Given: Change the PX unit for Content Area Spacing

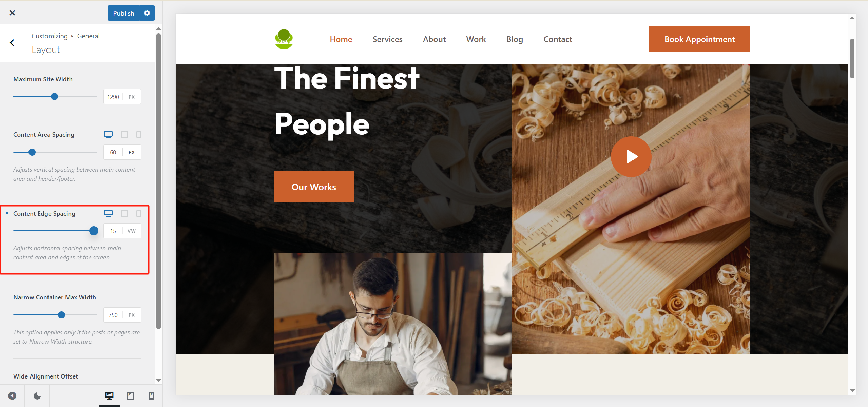Looking at the screenshot, I should coord(132,152).
